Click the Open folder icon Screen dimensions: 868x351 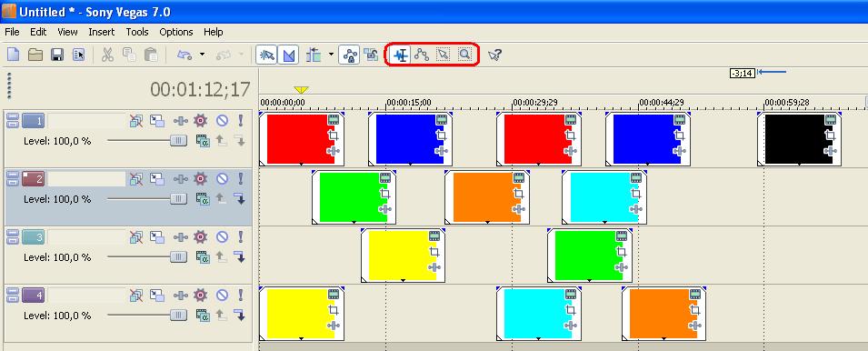[x=35, y=55]
